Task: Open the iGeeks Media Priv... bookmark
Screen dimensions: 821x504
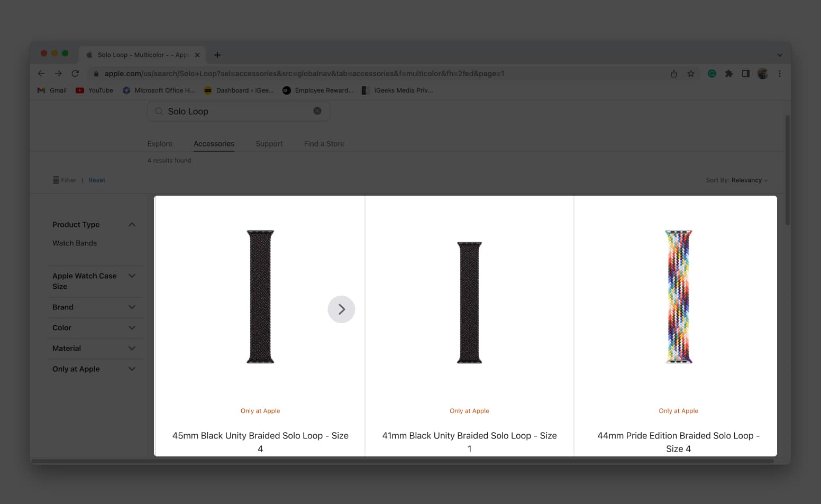Action: point(397,90)
